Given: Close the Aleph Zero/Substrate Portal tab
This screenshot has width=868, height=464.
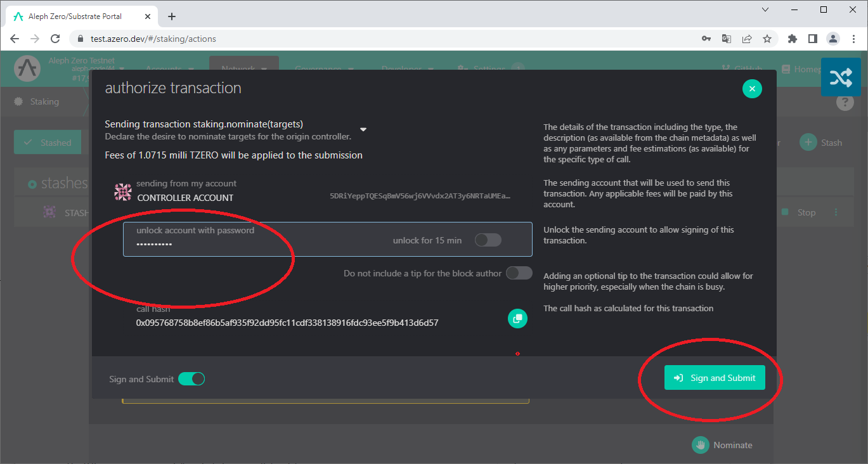Looking at the screenshot, I should click(146, 16).
